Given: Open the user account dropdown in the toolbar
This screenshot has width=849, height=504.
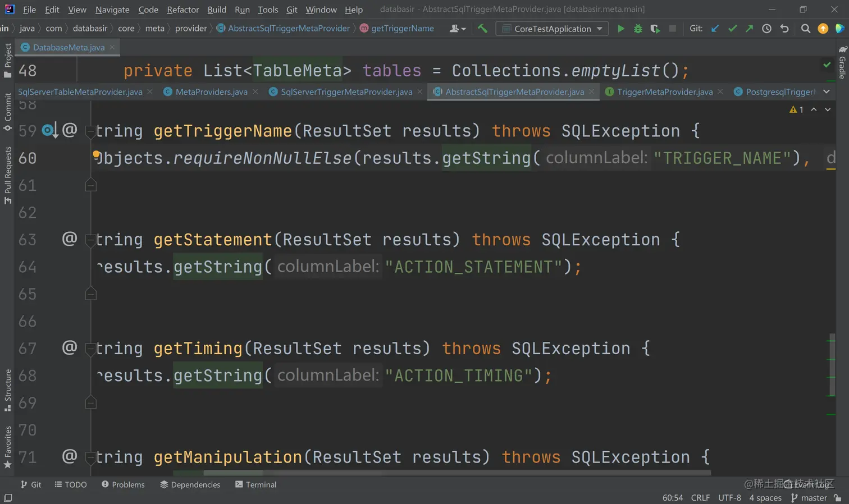Looking at the screenshot, I should click(458, 29).
